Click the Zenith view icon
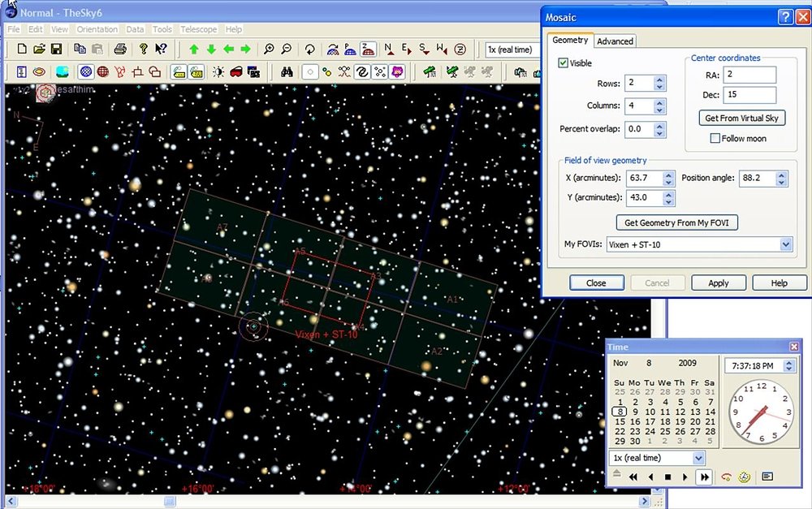The image size is (812, 509). [x=368, y=50]
